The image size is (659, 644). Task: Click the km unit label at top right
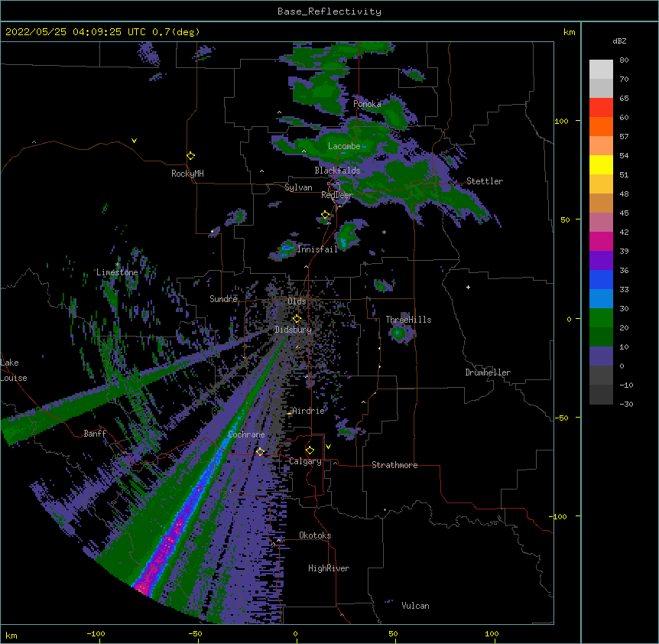coord(570,32)
